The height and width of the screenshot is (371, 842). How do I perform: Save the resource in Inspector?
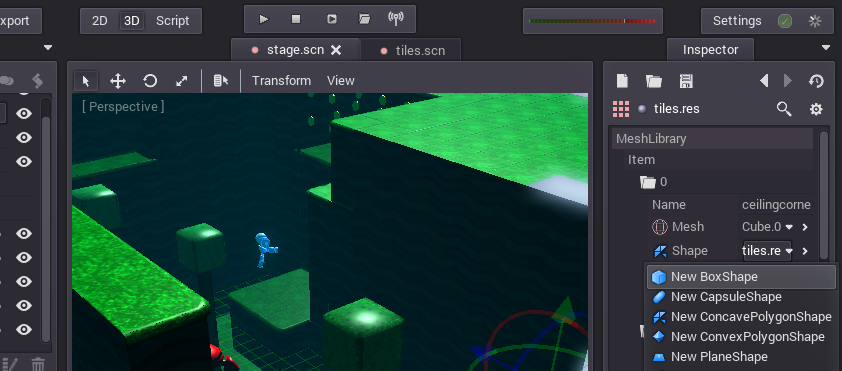(x=686, y=81)
